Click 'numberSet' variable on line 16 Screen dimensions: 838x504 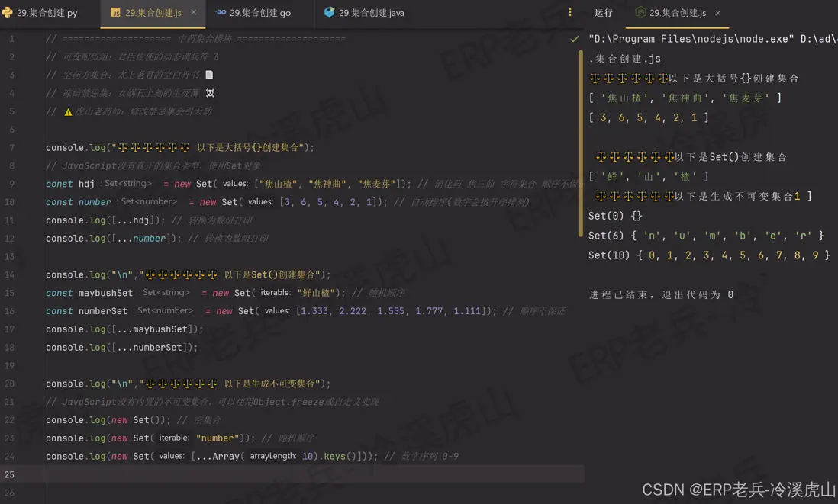pyautogui.click(x=102, y=311)
